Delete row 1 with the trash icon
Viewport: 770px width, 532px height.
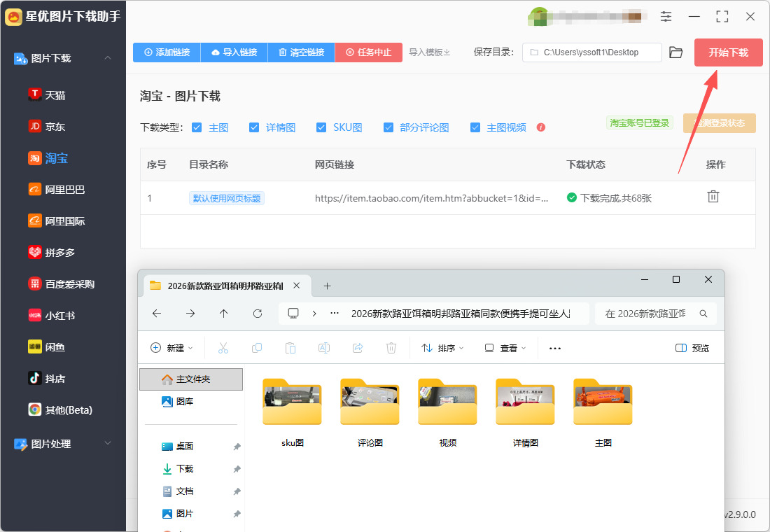[x=713, y=197]
